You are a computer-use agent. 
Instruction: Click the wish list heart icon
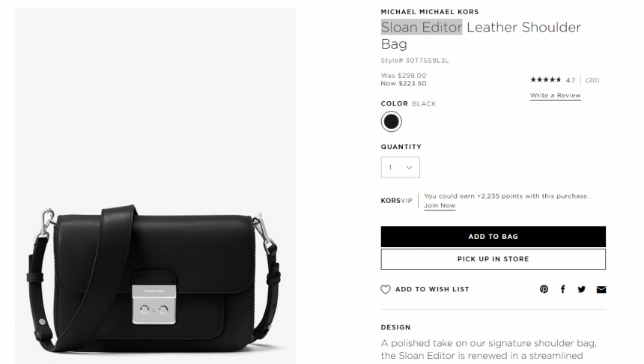click(385, 290)
